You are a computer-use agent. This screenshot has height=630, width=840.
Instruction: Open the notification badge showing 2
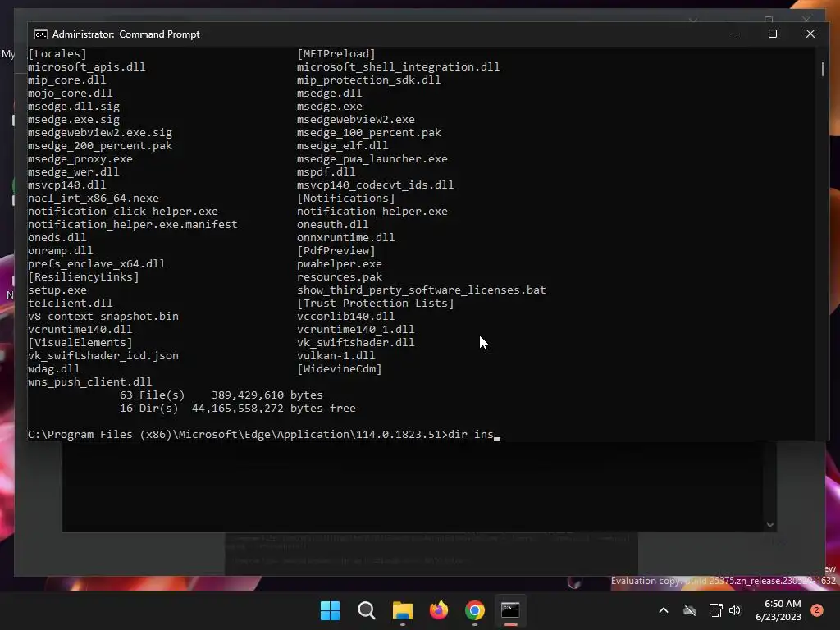[817, 610]
